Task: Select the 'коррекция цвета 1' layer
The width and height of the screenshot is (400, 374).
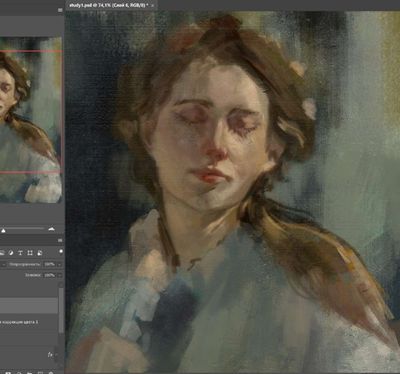Action: 29,322
